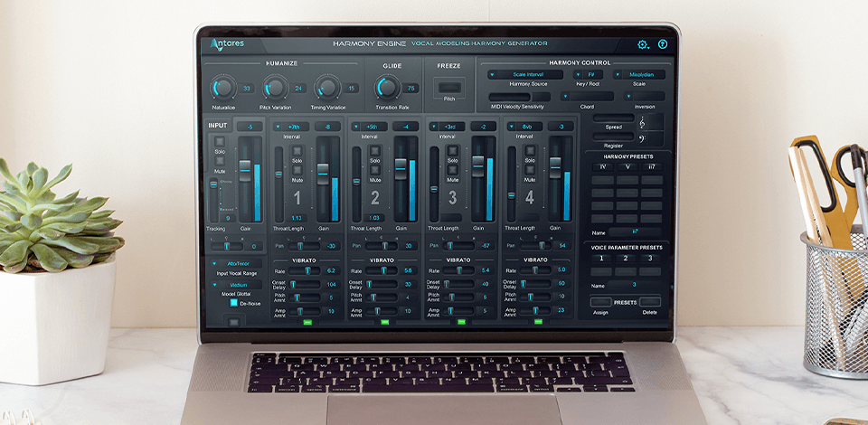Image resolution: width=868 pixels, height=425 pixels.
Task: Open voice 4 interval 8vb dropdown
Action: point(524,127)
